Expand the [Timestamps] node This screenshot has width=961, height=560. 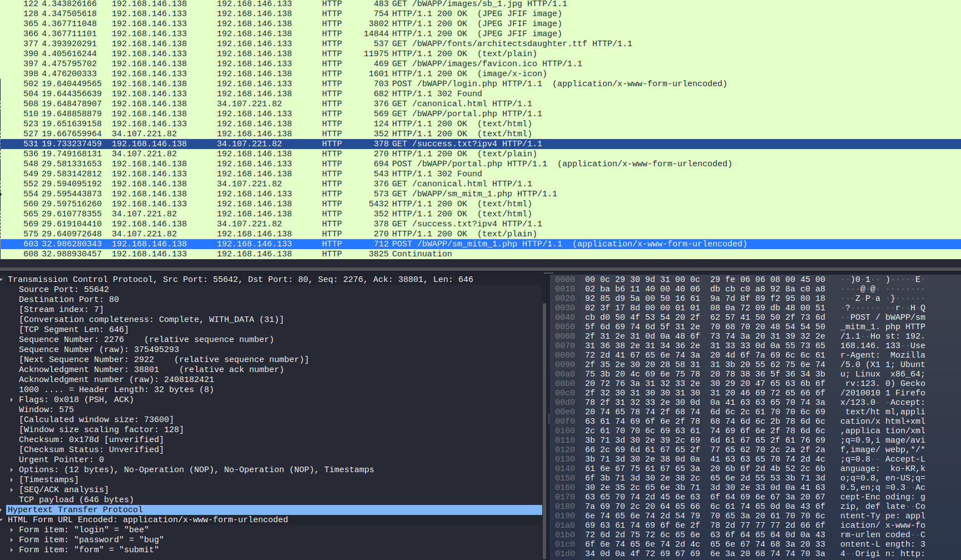12,479
